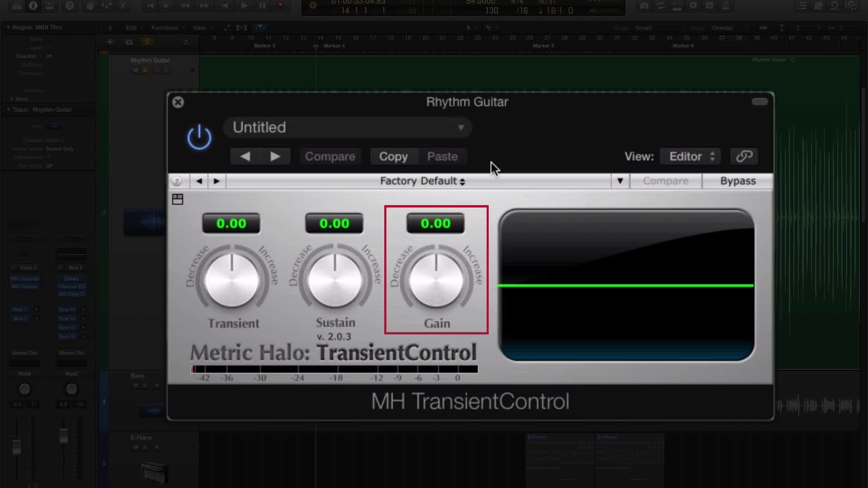Screen dimensions: 868x488
Task: Open the Toolbar icon in control bar
Action: pos(49,6)
